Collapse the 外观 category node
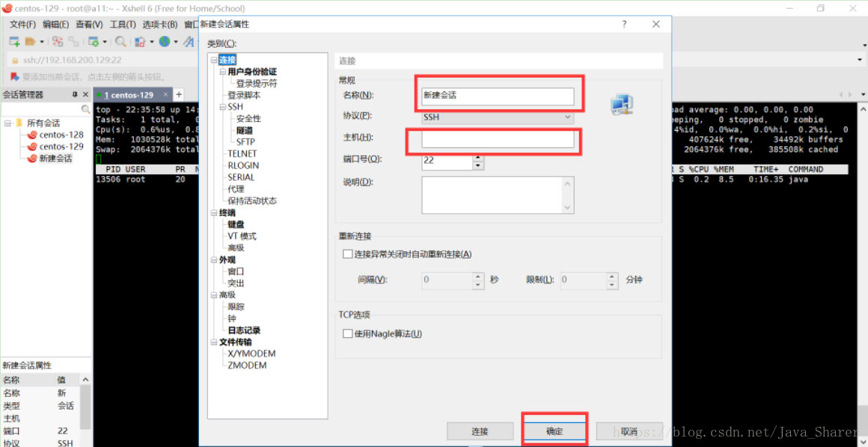 215,259
